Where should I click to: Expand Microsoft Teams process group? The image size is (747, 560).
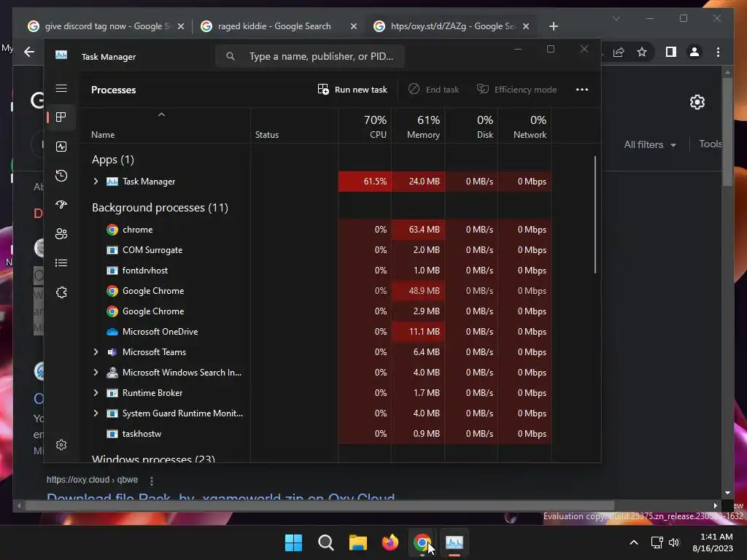(96, 352)
